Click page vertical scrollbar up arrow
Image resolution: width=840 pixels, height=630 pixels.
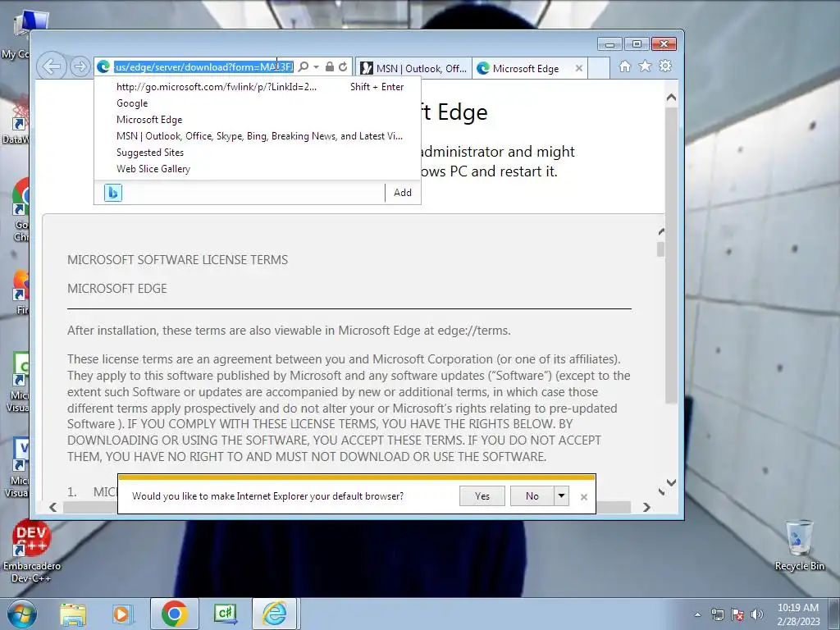[671, 98]
